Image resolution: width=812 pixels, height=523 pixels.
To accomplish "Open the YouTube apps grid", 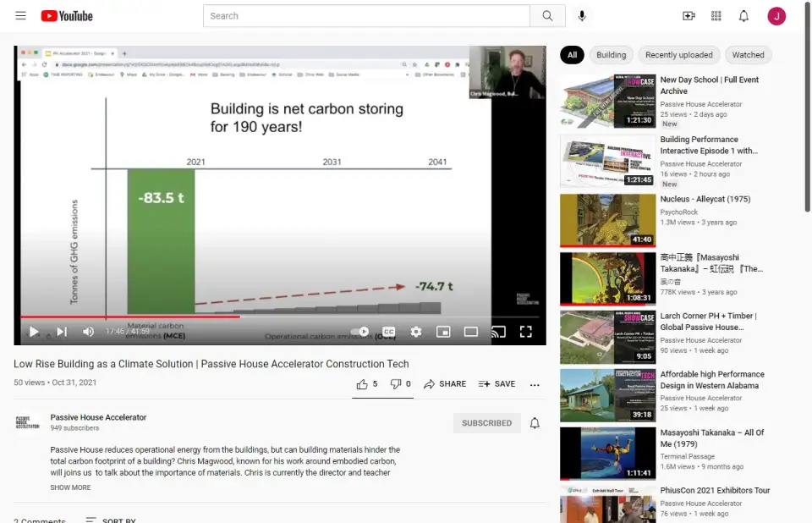I will coord(716,16).
